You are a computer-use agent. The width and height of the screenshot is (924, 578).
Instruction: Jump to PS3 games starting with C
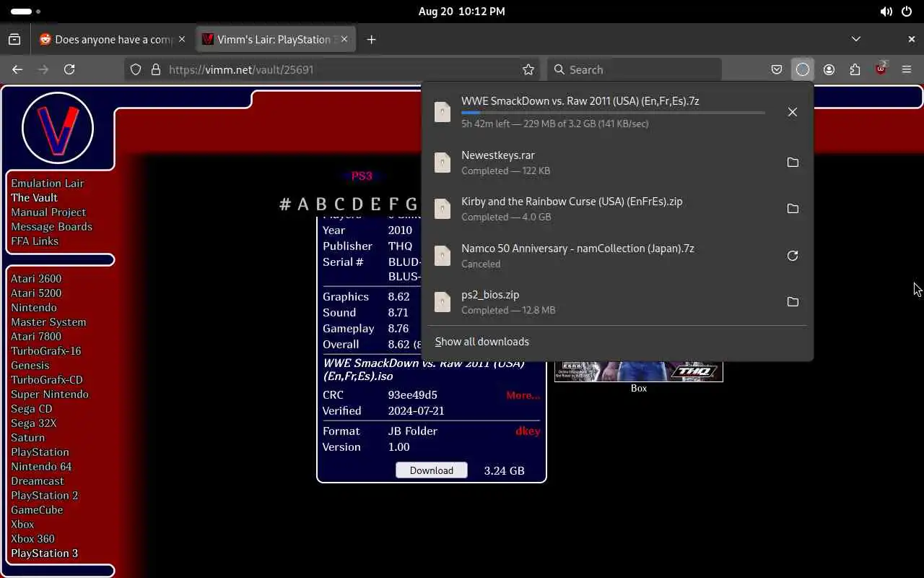click(339, 204)
